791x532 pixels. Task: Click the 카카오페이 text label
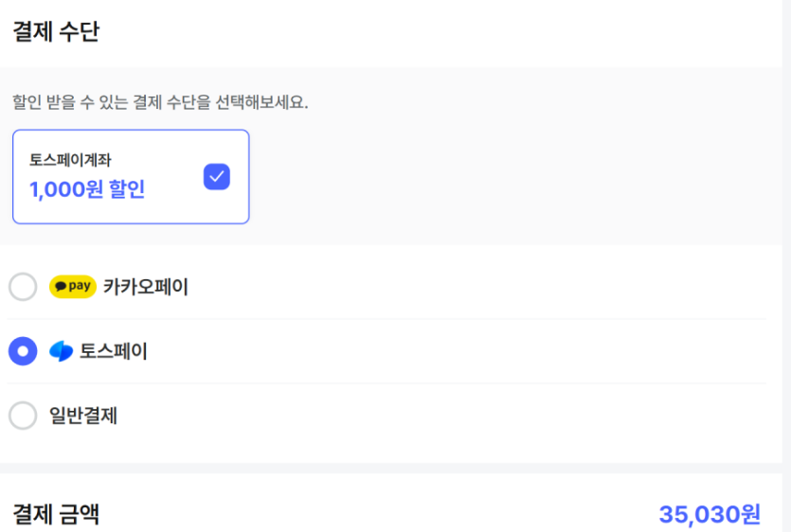[x=146, y=286]
